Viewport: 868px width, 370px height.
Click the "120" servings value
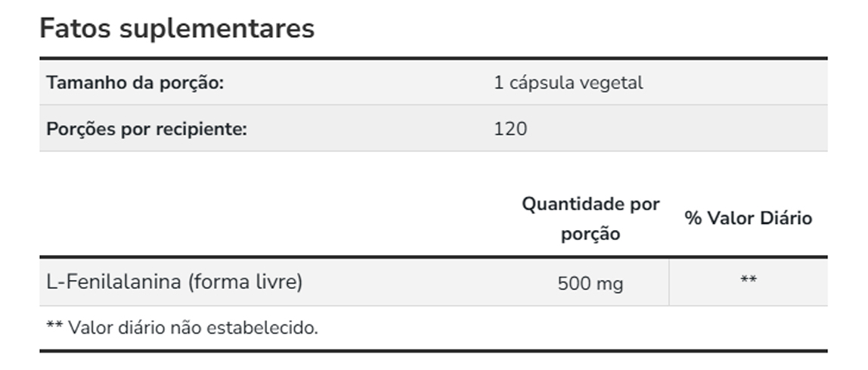[510, 129]
